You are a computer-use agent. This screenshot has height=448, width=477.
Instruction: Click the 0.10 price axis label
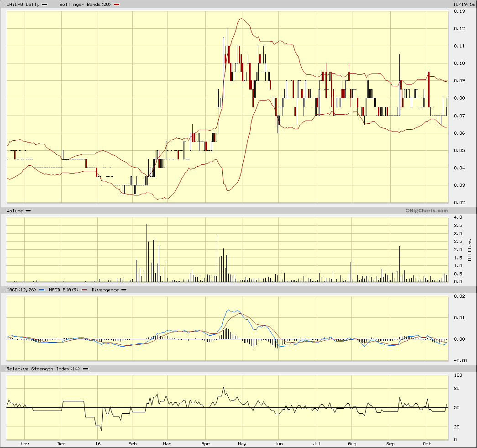pos(459,63)
